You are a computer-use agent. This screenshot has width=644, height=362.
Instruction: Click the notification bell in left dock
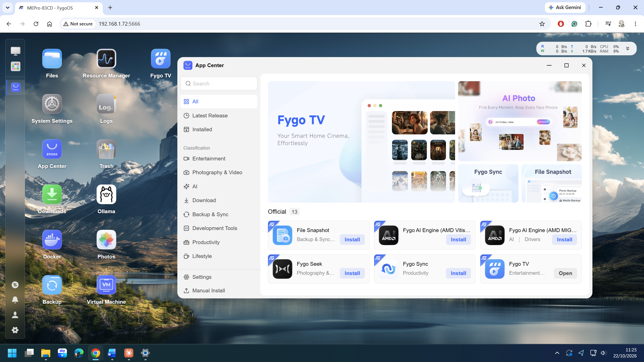click(15, 300)
